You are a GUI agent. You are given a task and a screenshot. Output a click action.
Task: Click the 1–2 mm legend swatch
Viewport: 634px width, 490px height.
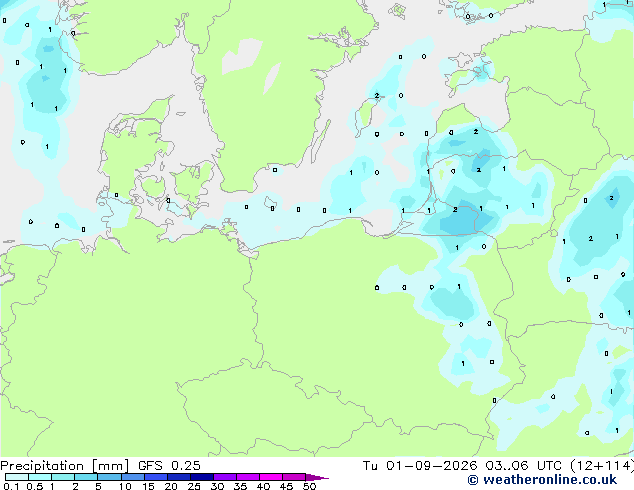point(63,477)
